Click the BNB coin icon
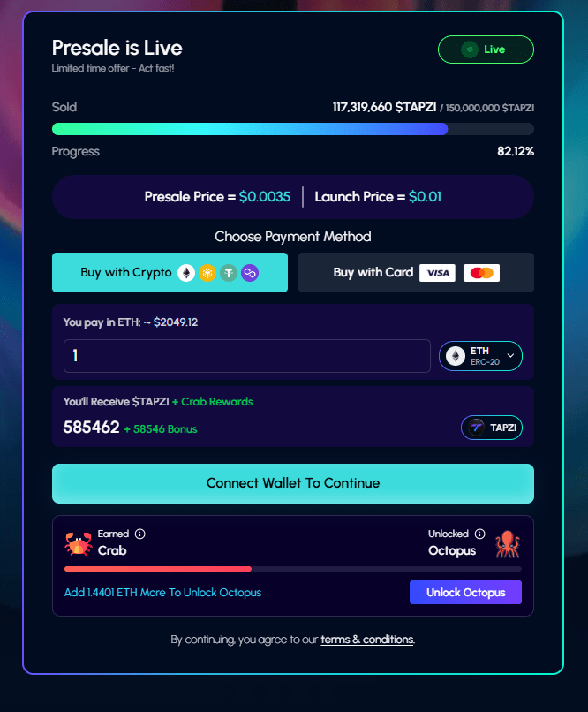Screen dimensions: 588x712 207,273
